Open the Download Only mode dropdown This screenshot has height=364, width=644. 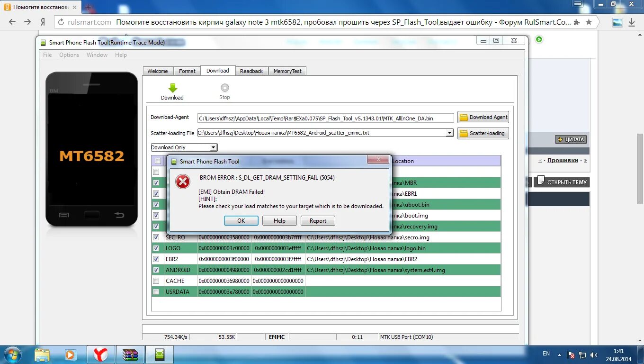(x=184, y=147)
